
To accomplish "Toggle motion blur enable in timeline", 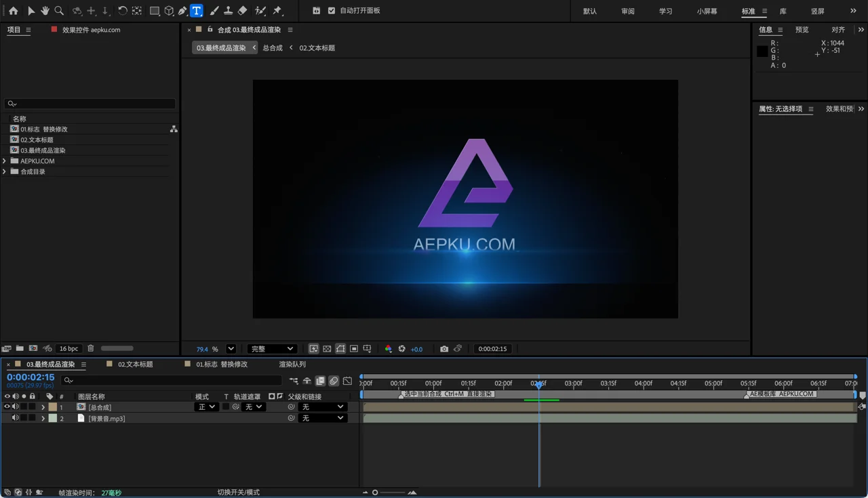I will 334,381.
